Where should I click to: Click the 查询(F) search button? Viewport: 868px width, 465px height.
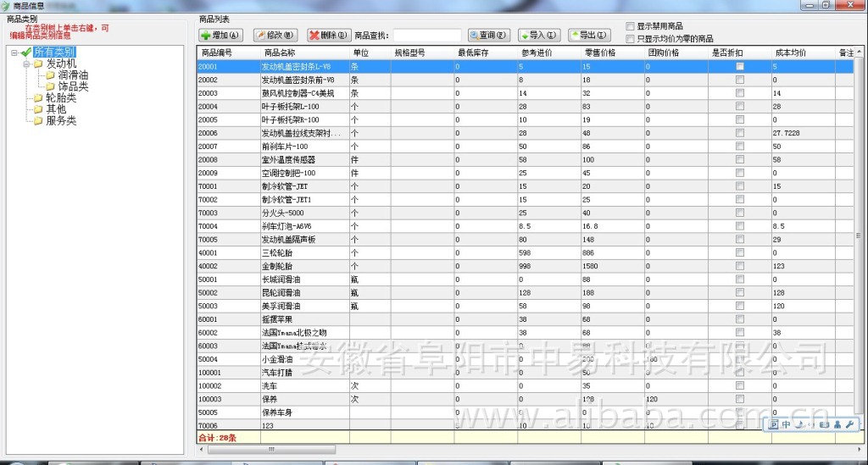tap(489, 35)
